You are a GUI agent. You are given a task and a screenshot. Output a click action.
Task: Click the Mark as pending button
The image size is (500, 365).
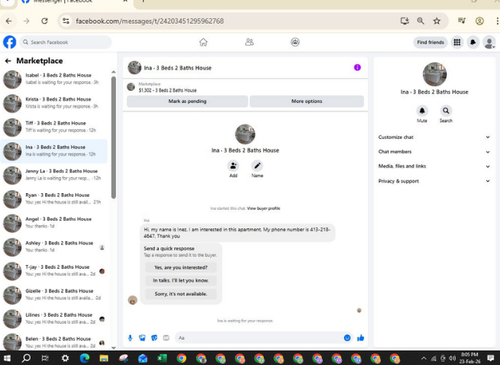click(187, 101)
